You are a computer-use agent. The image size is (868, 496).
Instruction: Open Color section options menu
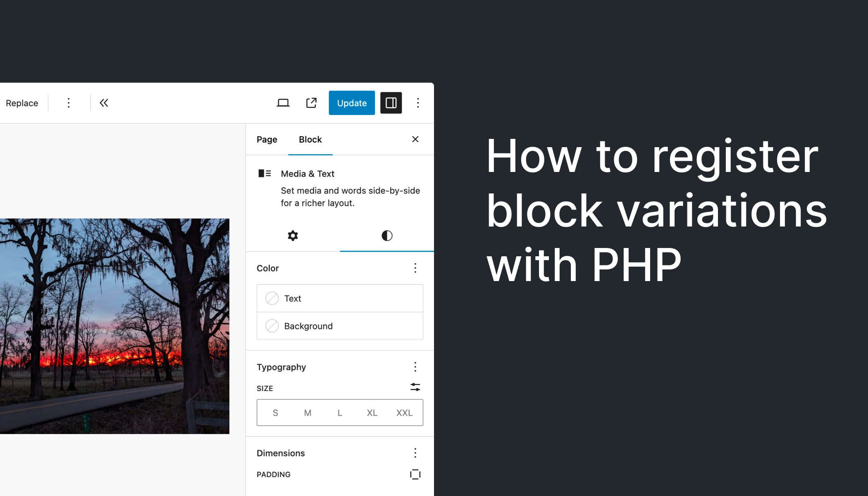pos(415,268)
